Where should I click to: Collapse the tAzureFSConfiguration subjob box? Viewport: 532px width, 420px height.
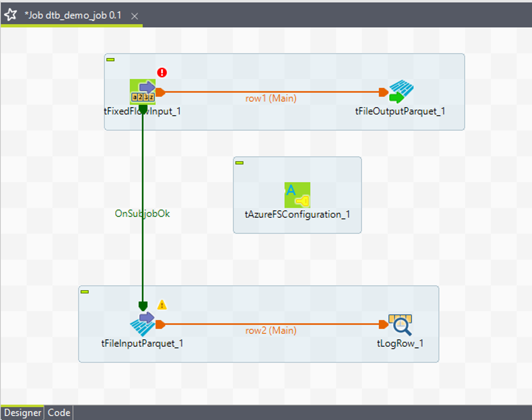(239, 163)
